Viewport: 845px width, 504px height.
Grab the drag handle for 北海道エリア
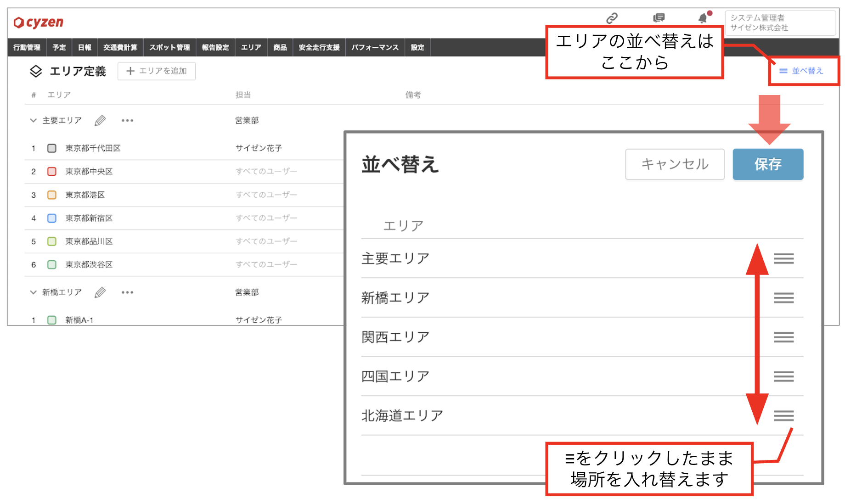click(x=783, y=416)
